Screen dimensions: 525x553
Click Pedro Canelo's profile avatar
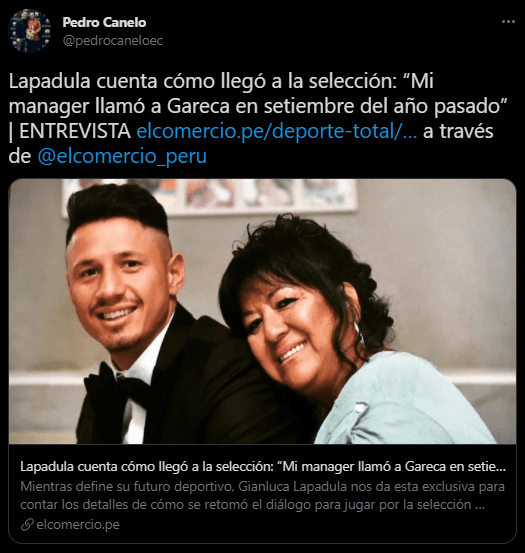coord(29,31)
